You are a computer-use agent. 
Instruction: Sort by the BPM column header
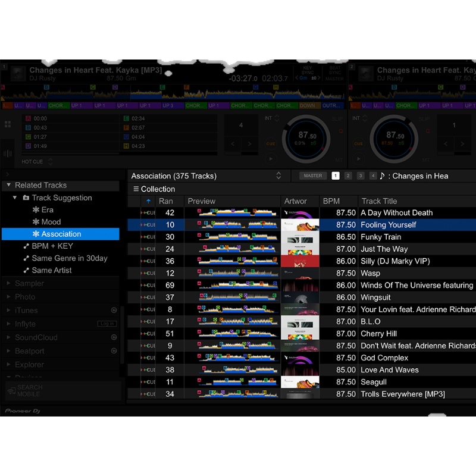[339, 201]
